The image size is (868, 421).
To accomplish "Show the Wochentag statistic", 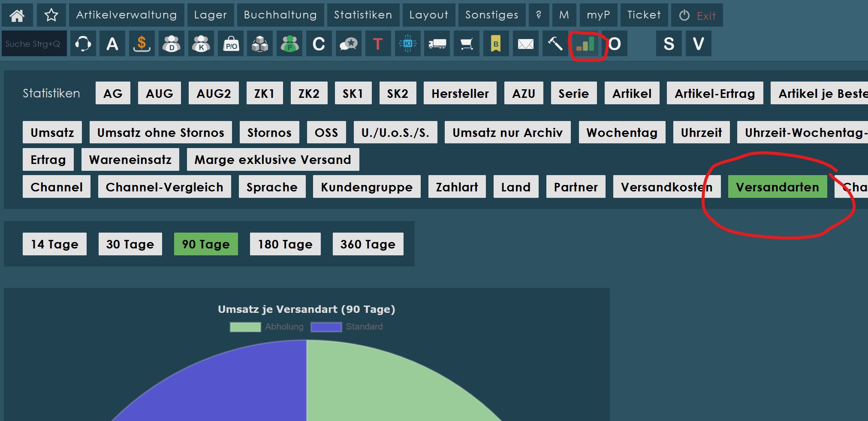I will [x=622, y=132].
